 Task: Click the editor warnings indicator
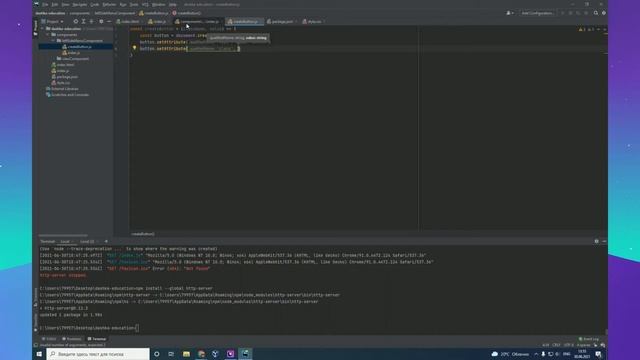pyautogui.click(x=586, y=29)
